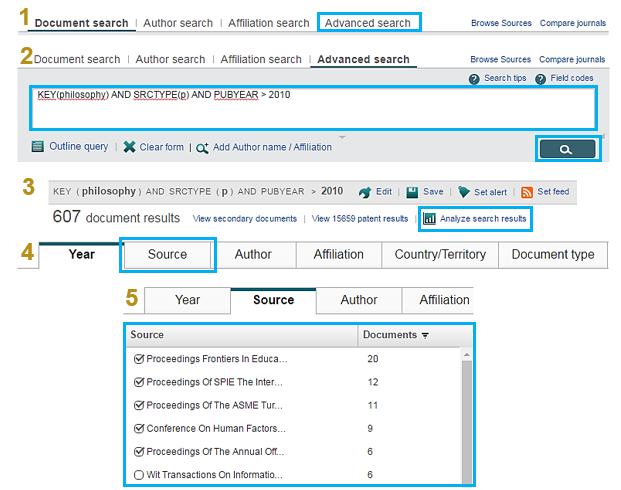This screenshot has height=490, width=621.
Task: Click the Save disk icon
Action: coord(414,192)
